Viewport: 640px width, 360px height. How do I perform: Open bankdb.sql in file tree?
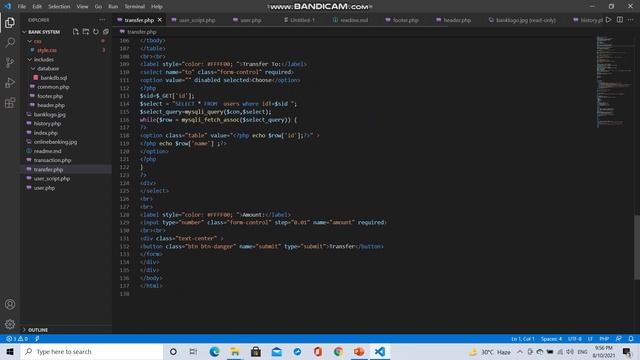tap(53, 78)
